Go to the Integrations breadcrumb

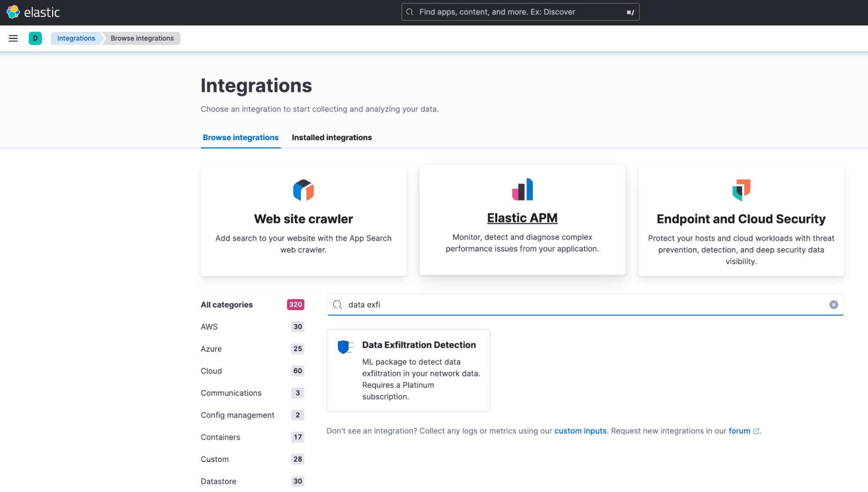coord(76,38)
